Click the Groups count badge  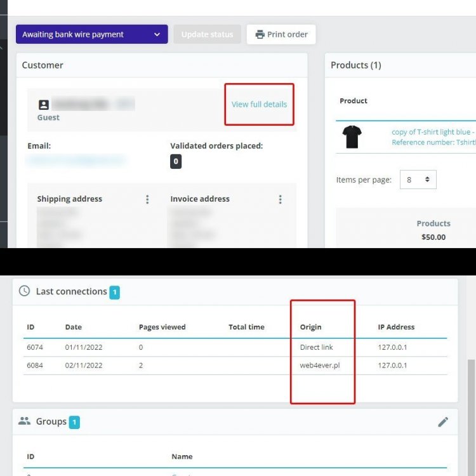tap(74, 422)
